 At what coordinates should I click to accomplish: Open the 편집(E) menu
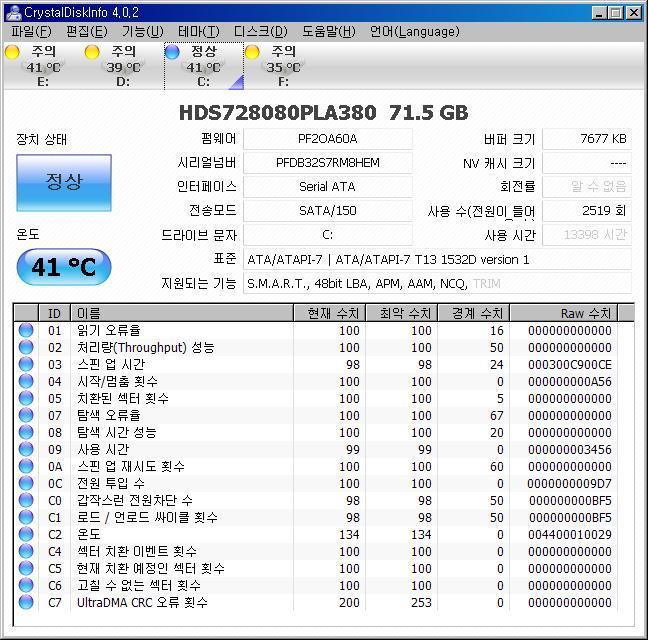86,32
